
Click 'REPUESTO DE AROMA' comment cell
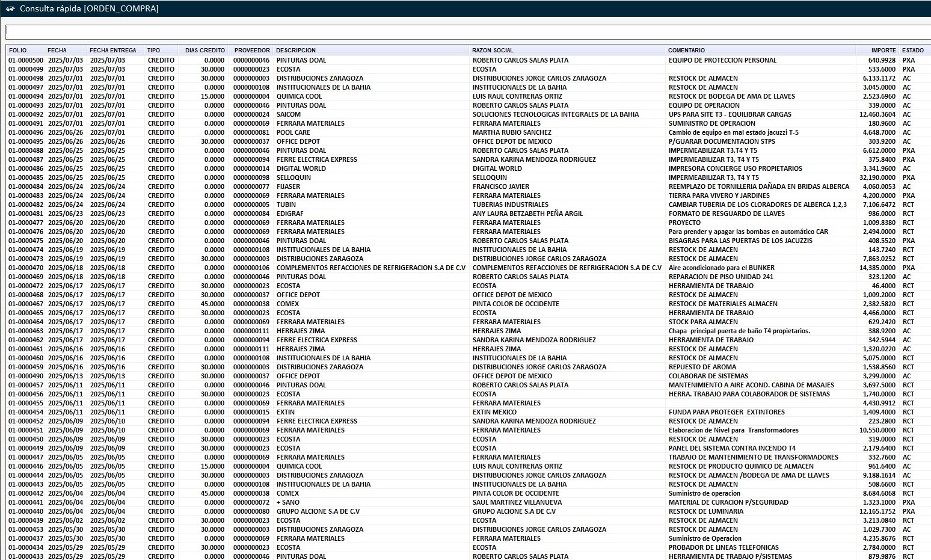click(x=702, y=367)
